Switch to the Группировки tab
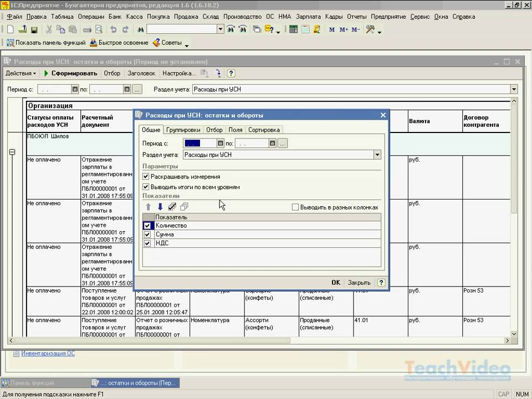532x399 pixels. (x=183, y=130)
